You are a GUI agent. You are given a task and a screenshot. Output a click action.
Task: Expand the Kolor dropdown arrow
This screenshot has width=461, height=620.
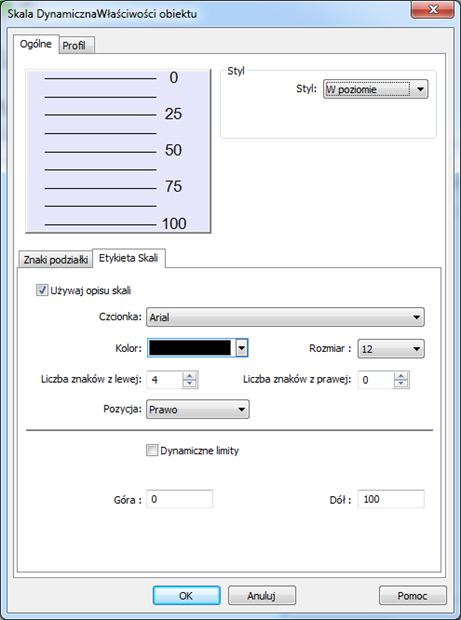coord(242,348)
